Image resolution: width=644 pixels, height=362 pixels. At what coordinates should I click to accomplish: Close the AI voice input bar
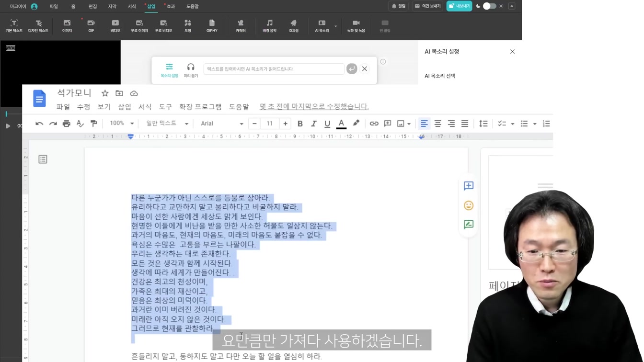tap(365, 69)
